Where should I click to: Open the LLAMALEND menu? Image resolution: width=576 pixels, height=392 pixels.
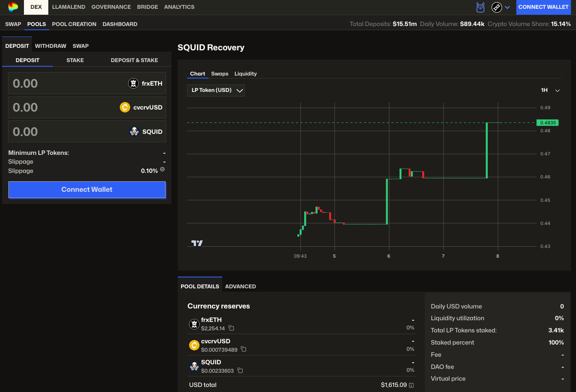pos(68,7)
